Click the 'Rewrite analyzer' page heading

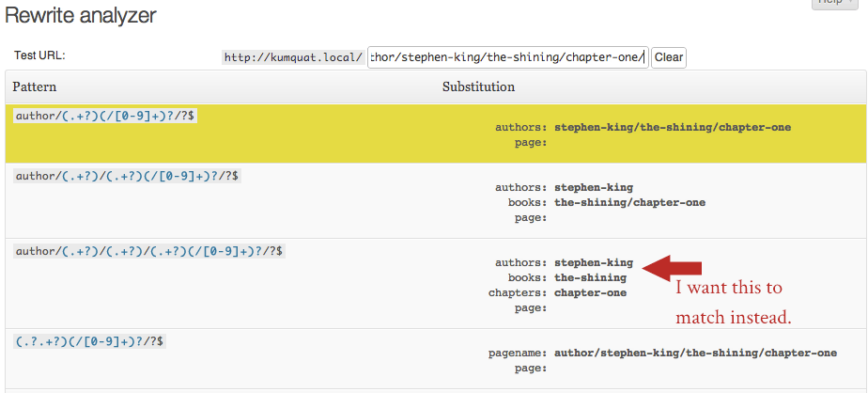pyautogui.click(x=80, y=16)
